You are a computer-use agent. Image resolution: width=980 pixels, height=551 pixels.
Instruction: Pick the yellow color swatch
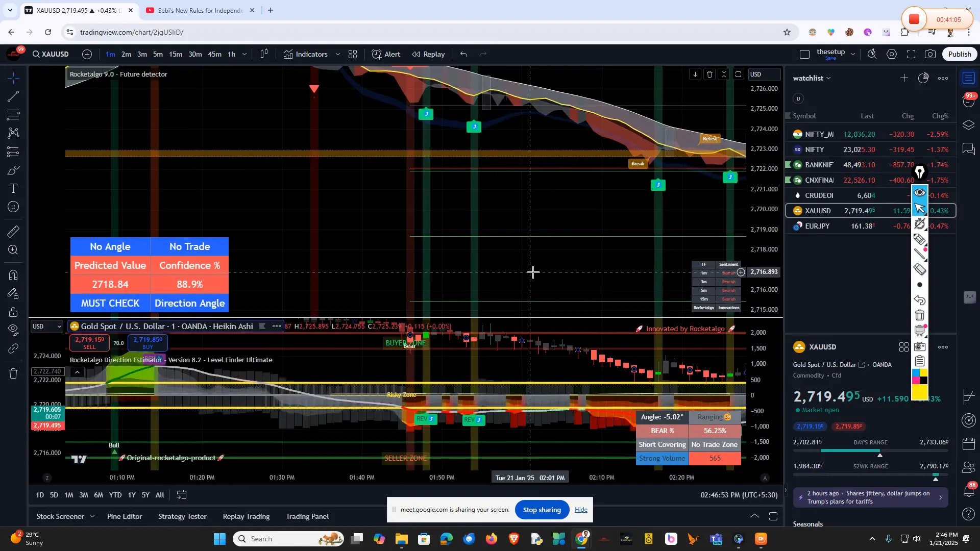920,392
